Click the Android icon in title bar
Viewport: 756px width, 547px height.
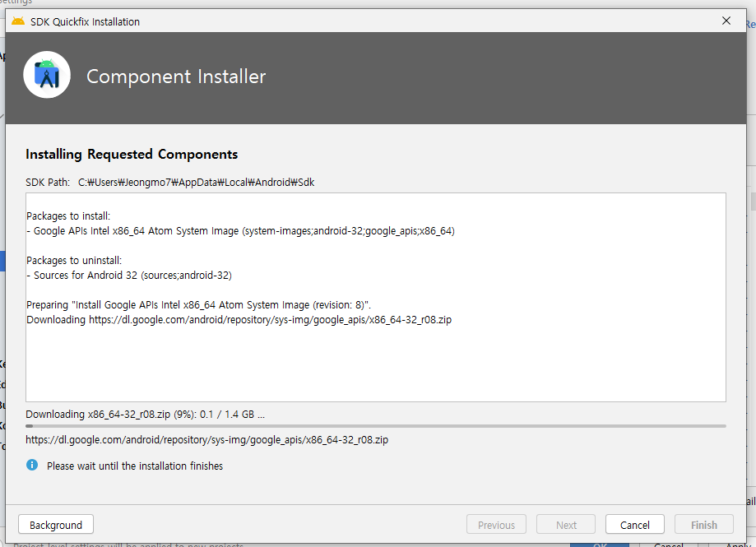18,21
